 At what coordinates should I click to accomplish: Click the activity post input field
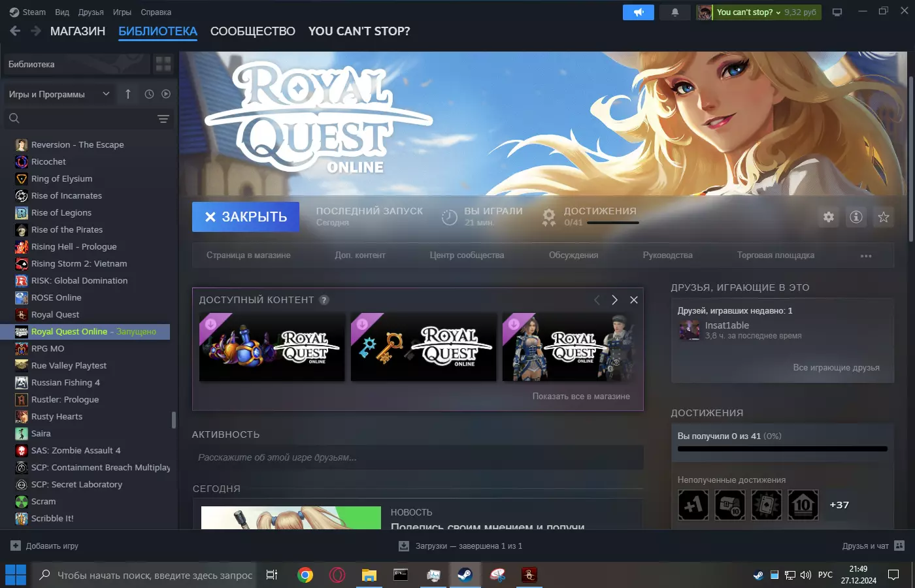[418, 457]
